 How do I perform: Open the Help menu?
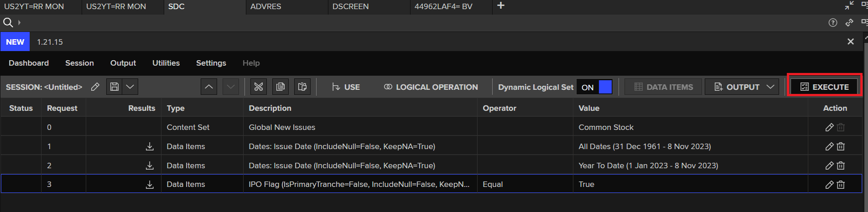[251, 63]
